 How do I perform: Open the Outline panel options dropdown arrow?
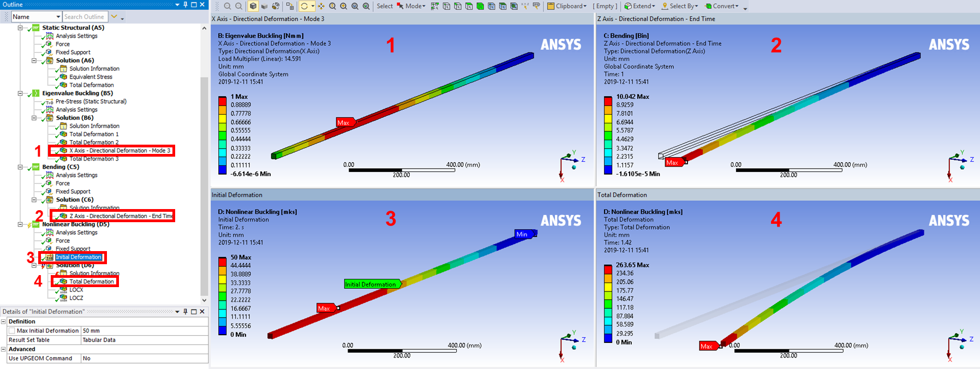(x=177, y=4)
